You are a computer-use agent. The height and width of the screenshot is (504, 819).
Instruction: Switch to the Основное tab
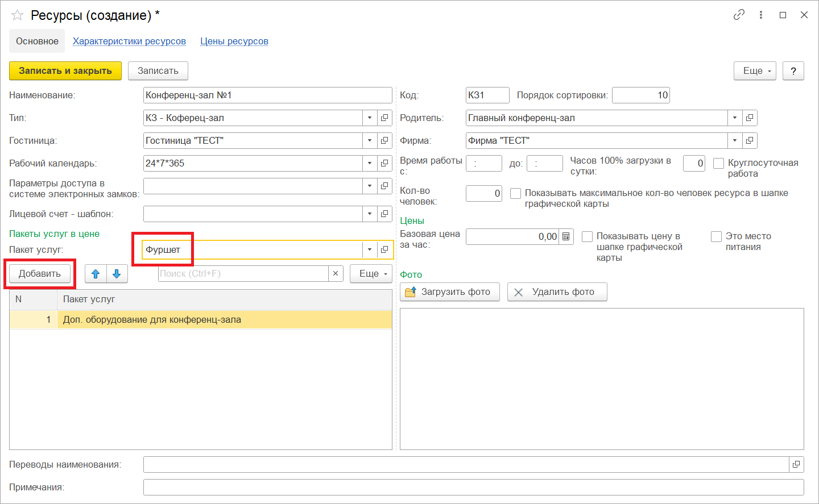pyautogui.click(x=37, y=41)
